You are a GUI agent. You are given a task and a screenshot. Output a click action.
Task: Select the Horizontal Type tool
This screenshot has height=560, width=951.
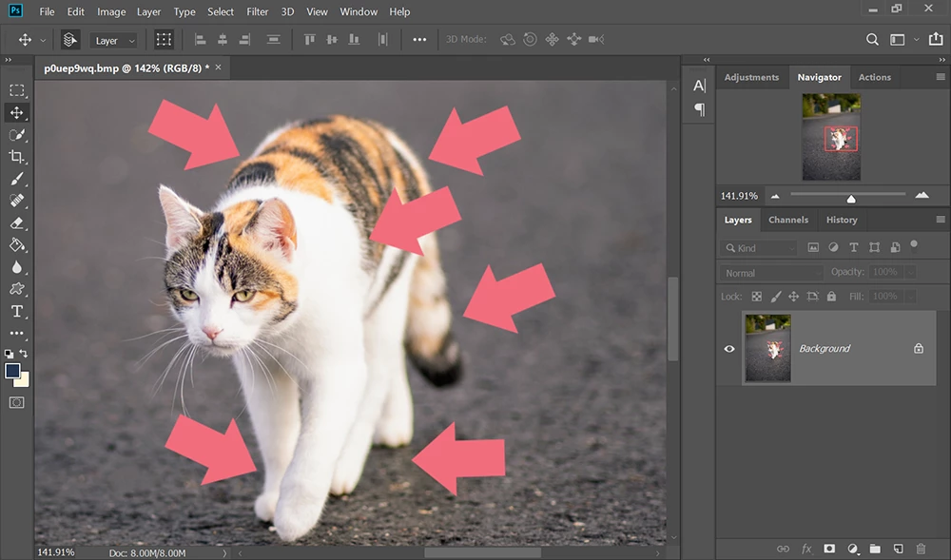point(17,311)
